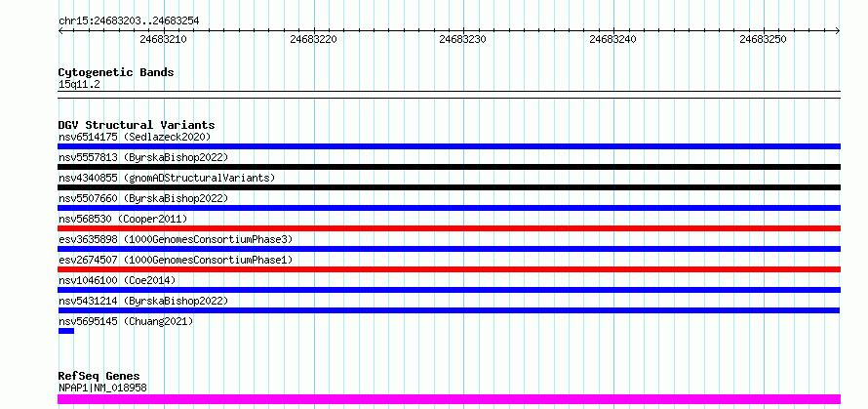Screen dimensions: 868x409
Task: Click the nsv5557813 (ByrskaBishop2022) label
Action: tap(143, 157)
